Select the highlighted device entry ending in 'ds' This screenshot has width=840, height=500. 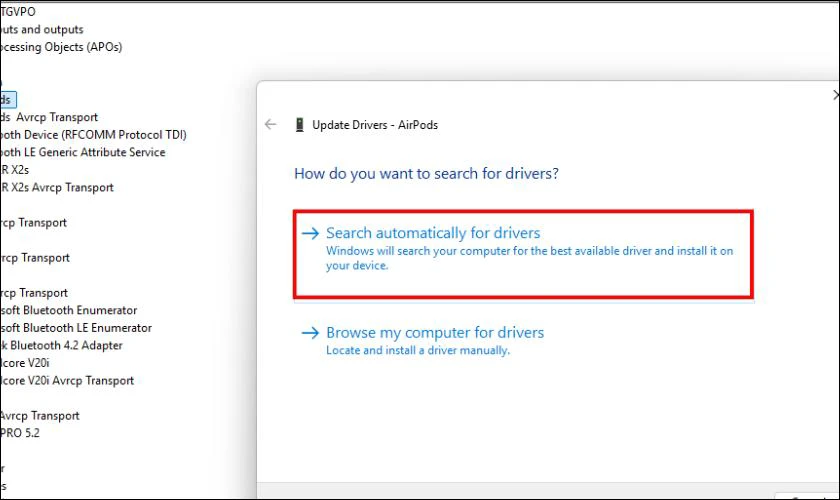(8, 100)
